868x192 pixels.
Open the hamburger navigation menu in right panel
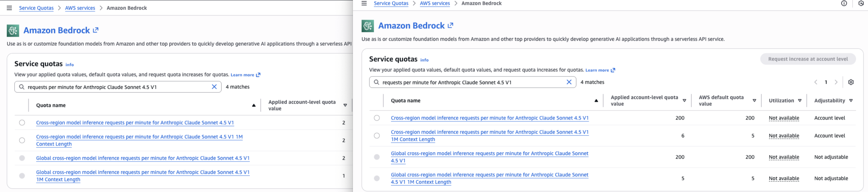tap(364, 3)
